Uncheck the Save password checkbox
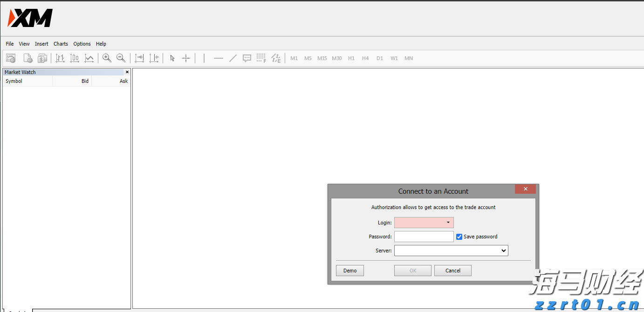 459,237
